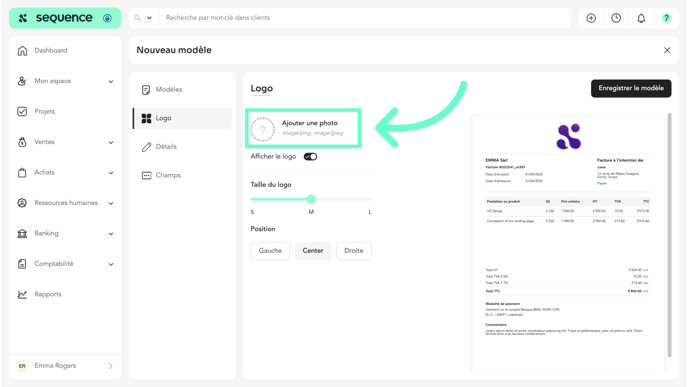This screenshot has height=387, width=688.
Task: Click the Banking building icon
Action: tap(22, 233)
